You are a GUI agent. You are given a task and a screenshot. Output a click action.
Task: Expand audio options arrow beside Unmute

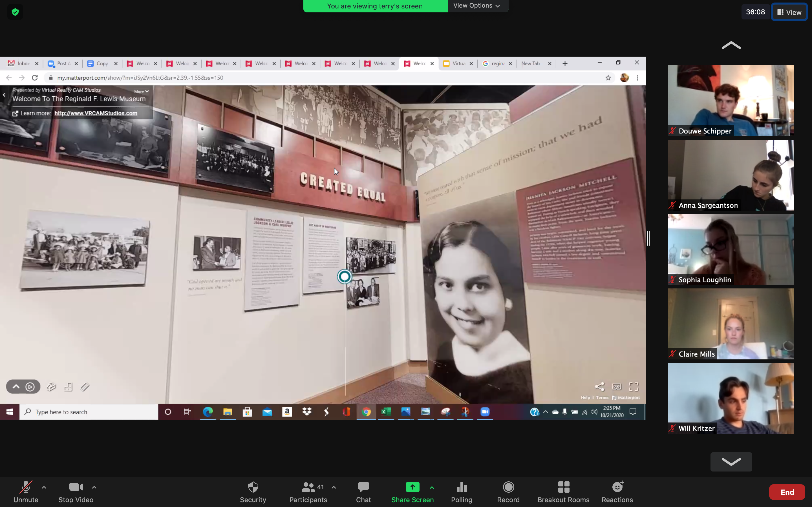pos(44,487)
